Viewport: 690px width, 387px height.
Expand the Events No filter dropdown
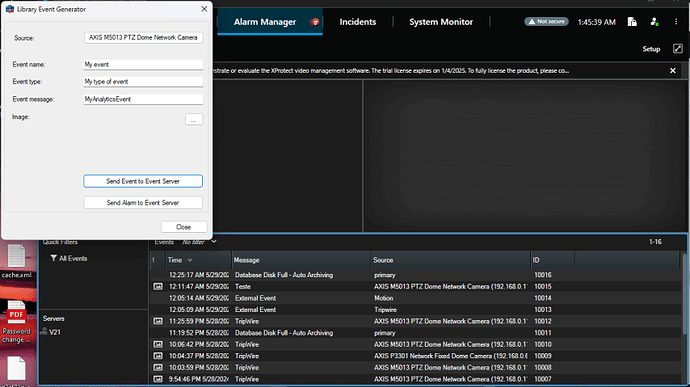tap(213, 242)
